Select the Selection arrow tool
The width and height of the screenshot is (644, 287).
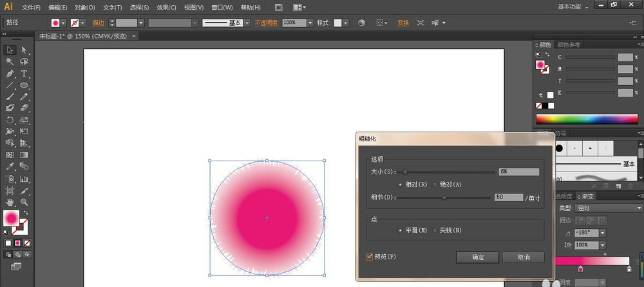pos(10,50)
